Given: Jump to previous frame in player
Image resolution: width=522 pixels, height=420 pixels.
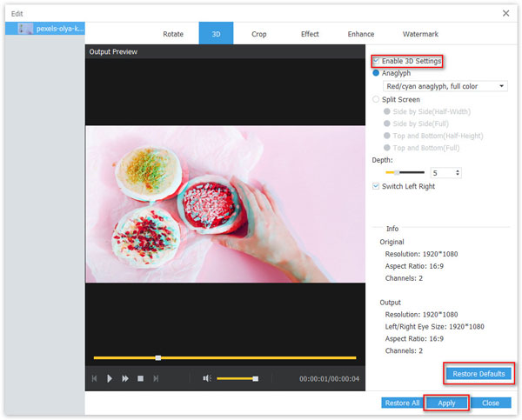Looking at the screenshot, I should click(94, 378).
